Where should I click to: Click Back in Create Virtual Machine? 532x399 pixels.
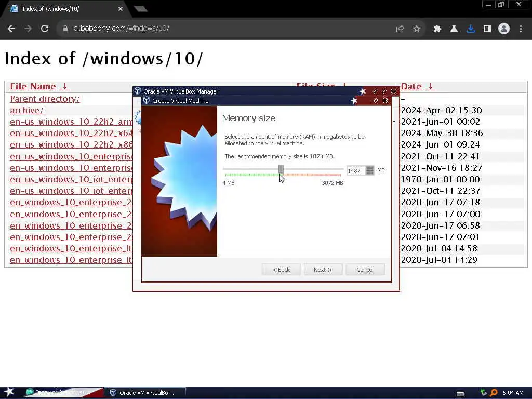(x=281, y=270)
